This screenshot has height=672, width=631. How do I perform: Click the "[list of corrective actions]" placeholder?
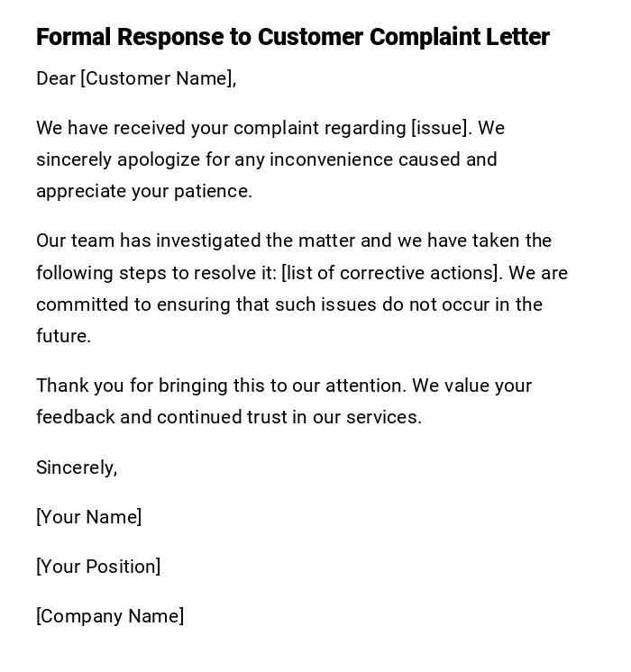(x=391, y=273)
